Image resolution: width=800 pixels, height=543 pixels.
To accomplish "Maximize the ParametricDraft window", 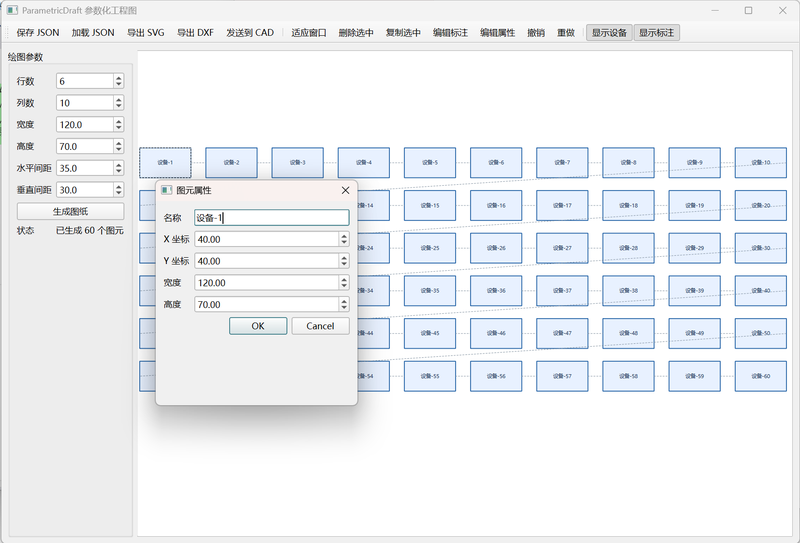I will 748,10.
